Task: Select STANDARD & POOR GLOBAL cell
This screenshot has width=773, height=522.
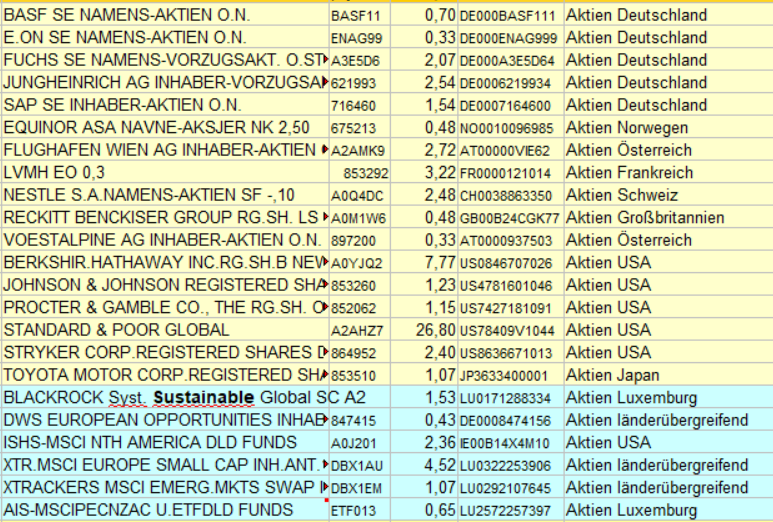Action: [165, 330]
